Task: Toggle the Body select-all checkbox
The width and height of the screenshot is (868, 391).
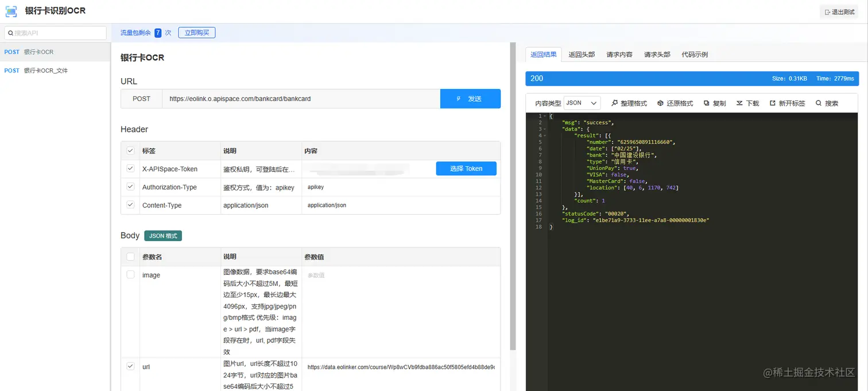Action: click(x=130, y=257)
